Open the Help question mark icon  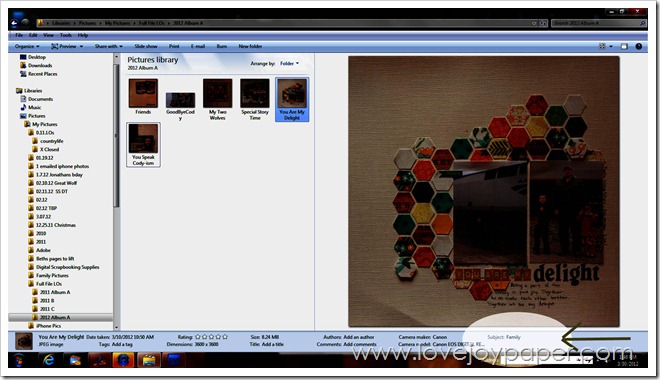[639, 46]
